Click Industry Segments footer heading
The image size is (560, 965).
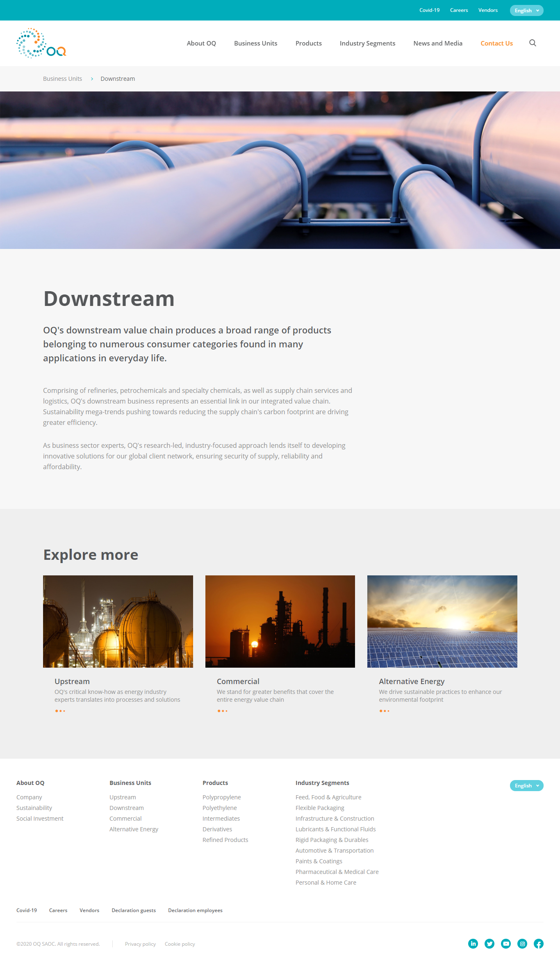click(x=322, y=783)
